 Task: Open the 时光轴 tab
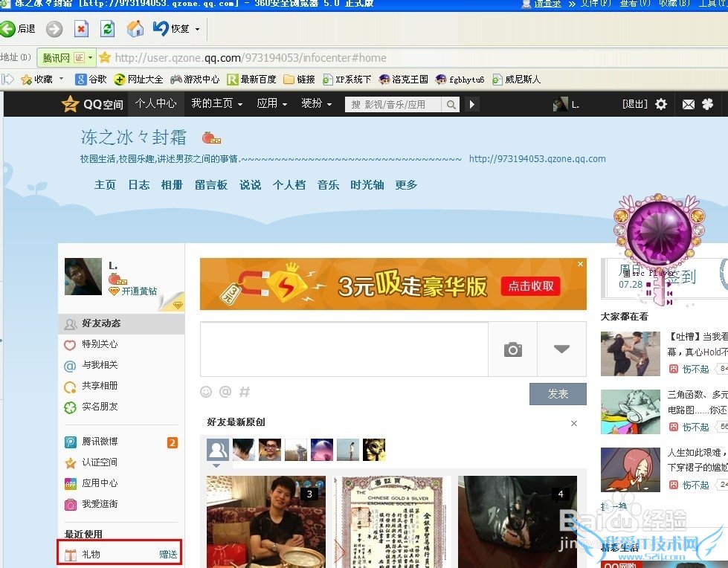[367, 184]
